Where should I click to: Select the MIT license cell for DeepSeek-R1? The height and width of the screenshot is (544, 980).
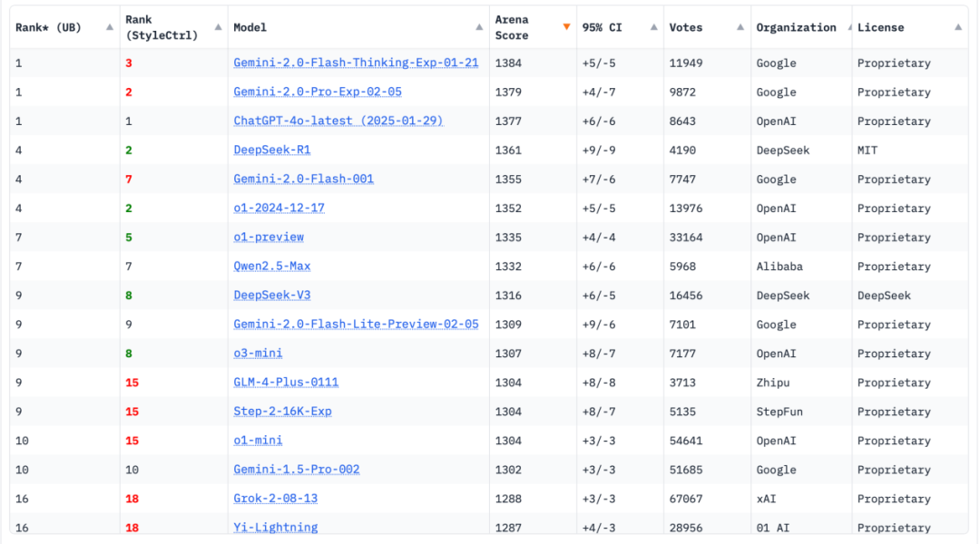point(869,151)
